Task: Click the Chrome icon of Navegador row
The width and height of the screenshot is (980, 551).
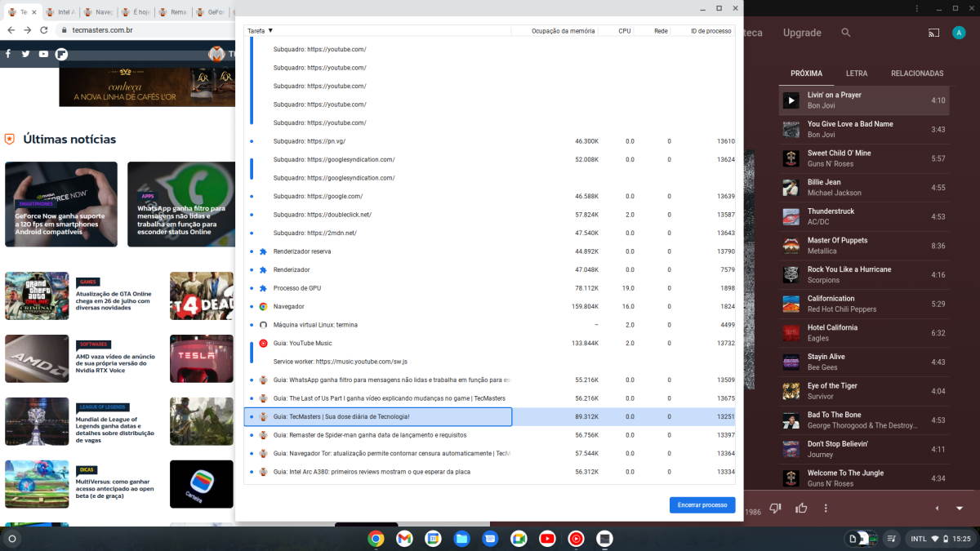Action: [x=263, y=306]
